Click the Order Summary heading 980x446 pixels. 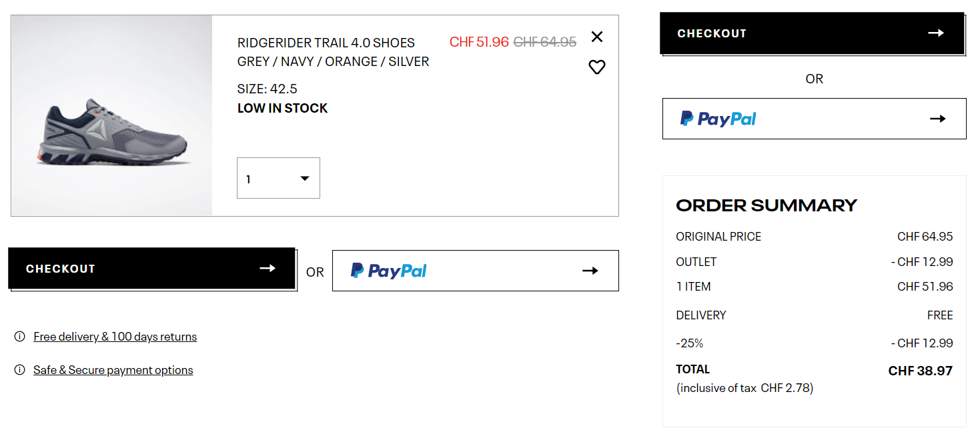[767, 205]
